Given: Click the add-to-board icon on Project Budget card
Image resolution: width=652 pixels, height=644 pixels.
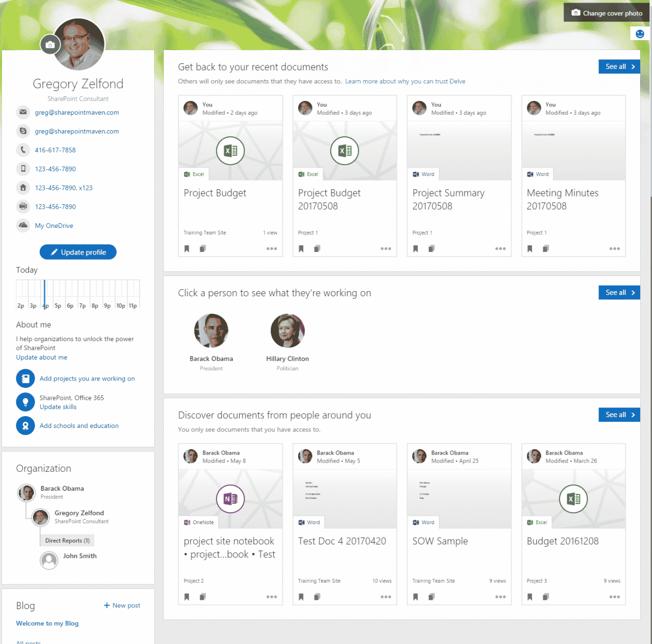Looking at the screenshot, I should click(x=203, y=248).
